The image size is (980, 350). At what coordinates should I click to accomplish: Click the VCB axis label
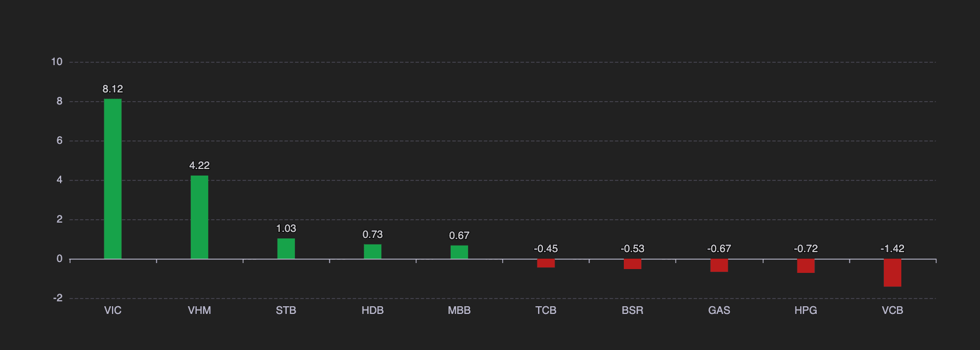893,311
